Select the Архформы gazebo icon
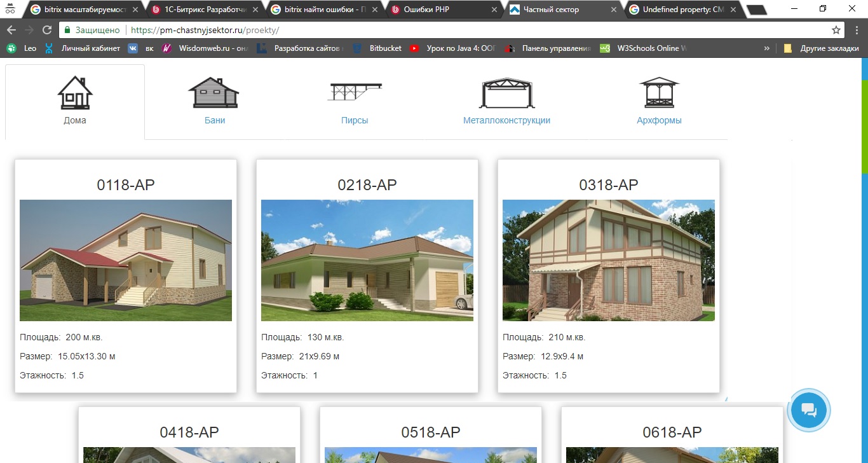The height and width of the screenshot is (463, 868). tap(659, 93)
